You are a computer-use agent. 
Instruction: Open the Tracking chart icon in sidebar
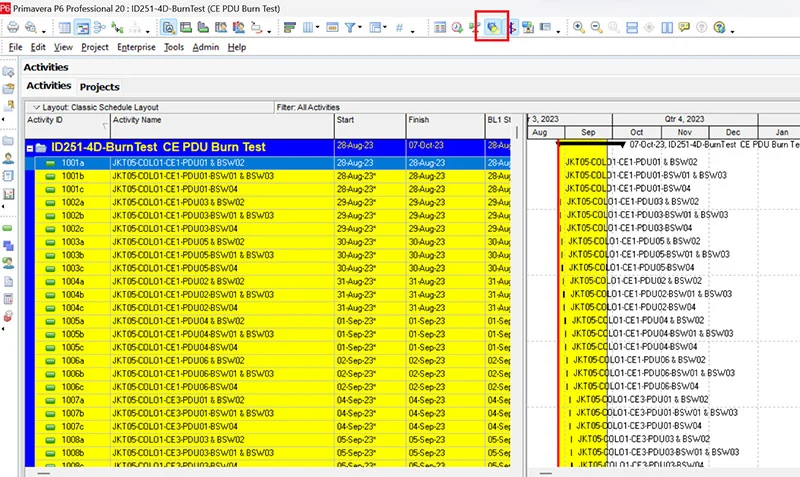(8, 194)
